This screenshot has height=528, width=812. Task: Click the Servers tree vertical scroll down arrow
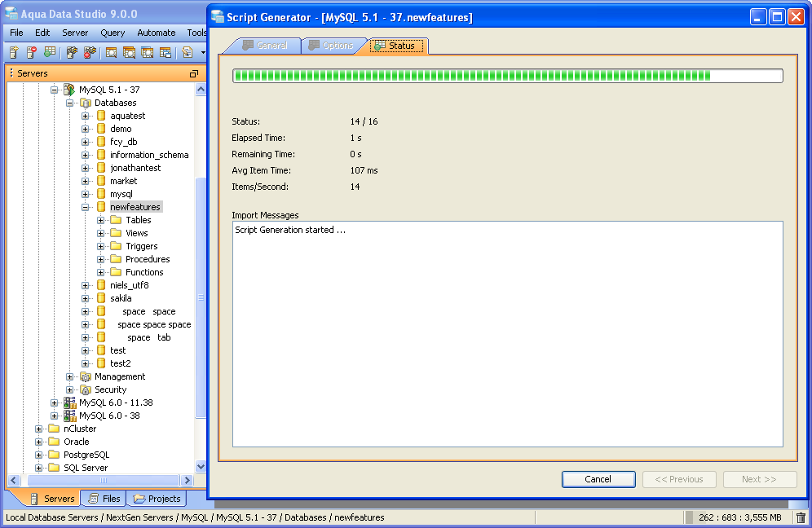[201, 466]
